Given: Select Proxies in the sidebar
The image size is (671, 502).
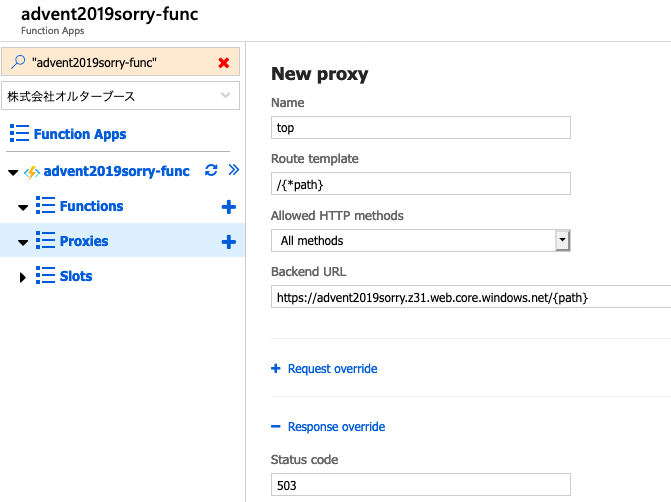Looking at the screenshot, I should coord(84,241).
